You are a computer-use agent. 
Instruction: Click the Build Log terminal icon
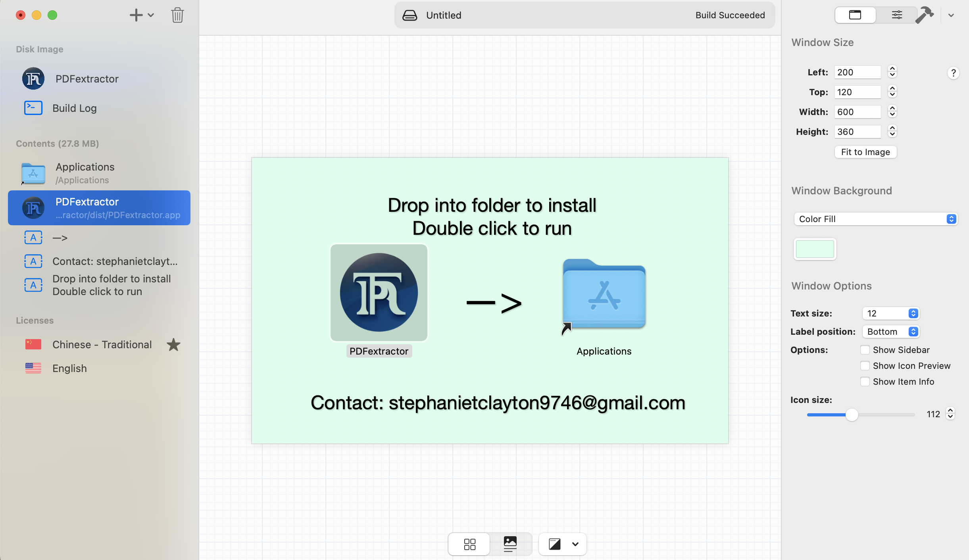tap(33, 108)
